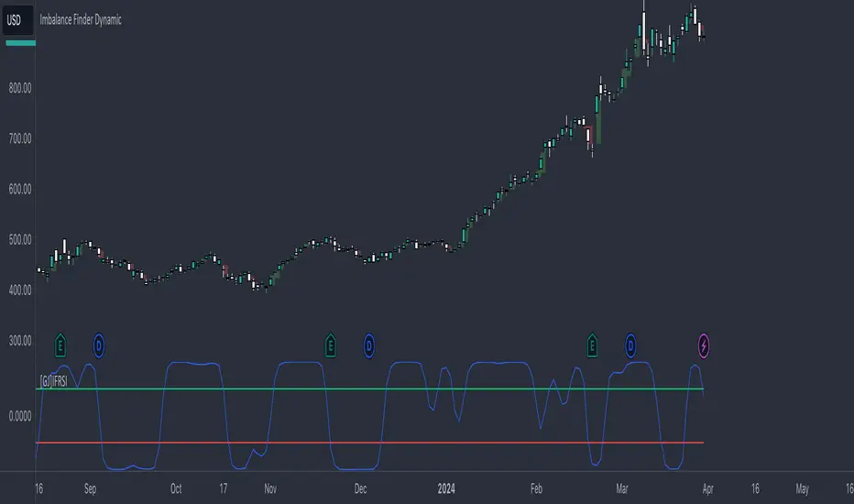Click the 800.00 price axis label

tap(20, 88)
